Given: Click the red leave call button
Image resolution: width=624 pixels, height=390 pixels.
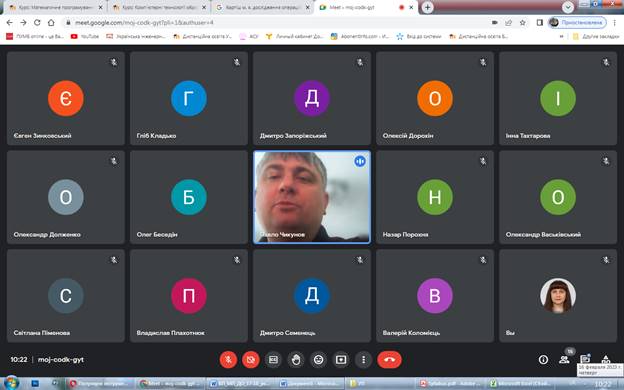Looking at the screenshot, I should point(390,360).
